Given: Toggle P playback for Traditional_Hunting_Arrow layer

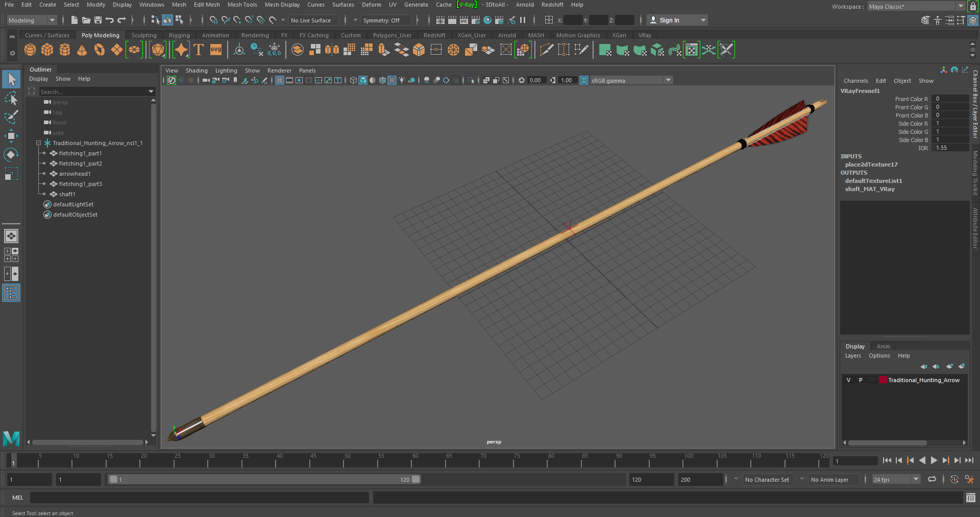Looking at the screenshot, I should tap(861, 380).
